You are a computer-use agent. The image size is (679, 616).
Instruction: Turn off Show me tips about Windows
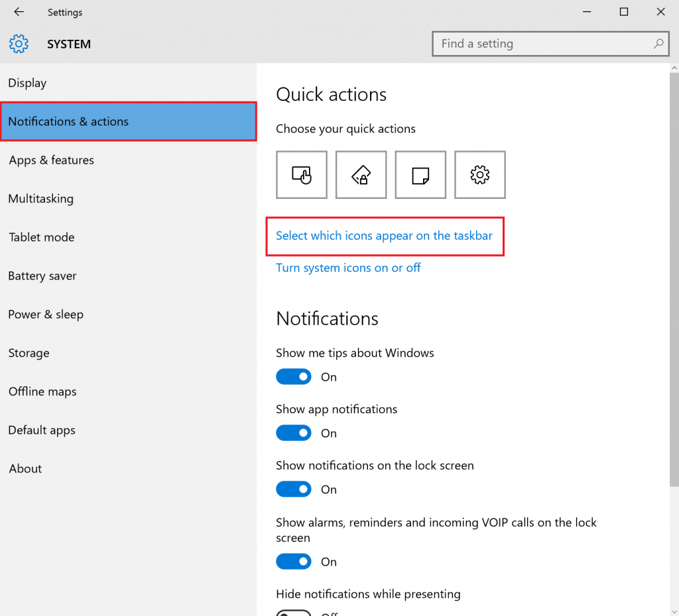coord(294,377)
